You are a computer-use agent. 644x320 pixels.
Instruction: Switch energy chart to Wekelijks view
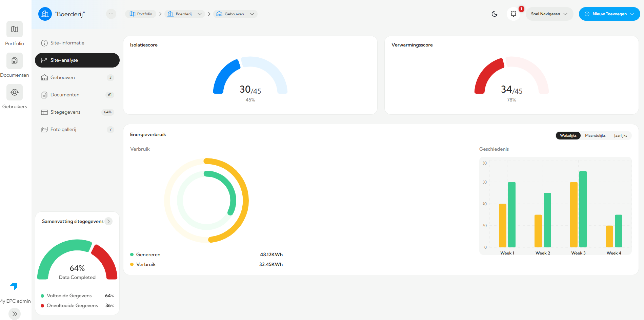click(x=568, y=135)
